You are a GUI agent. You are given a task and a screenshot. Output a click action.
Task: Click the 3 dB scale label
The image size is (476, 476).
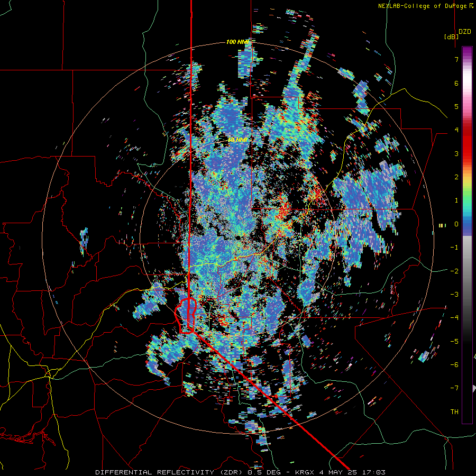[x=456, y=153]
